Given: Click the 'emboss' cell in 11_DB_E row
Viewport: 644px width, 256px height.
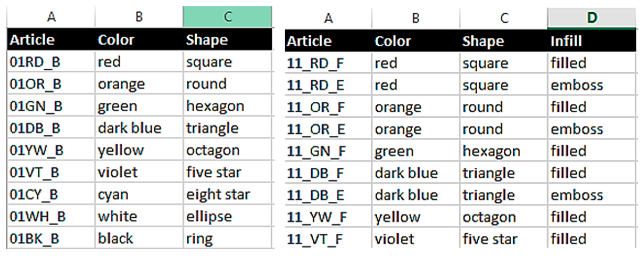Looking at the screenshot, I should [x=592, y=195].
